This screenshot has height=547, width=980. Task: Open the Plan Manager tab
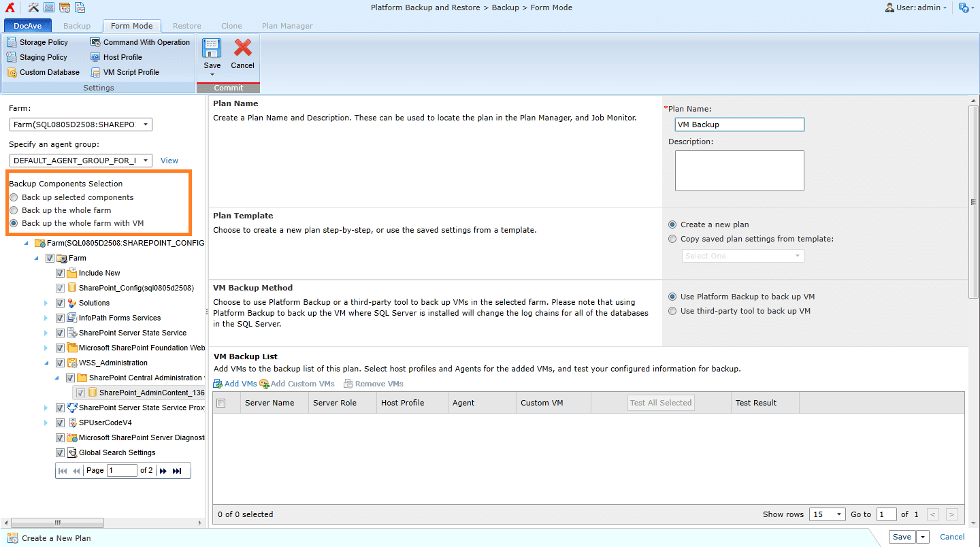[x=287, y=25]
